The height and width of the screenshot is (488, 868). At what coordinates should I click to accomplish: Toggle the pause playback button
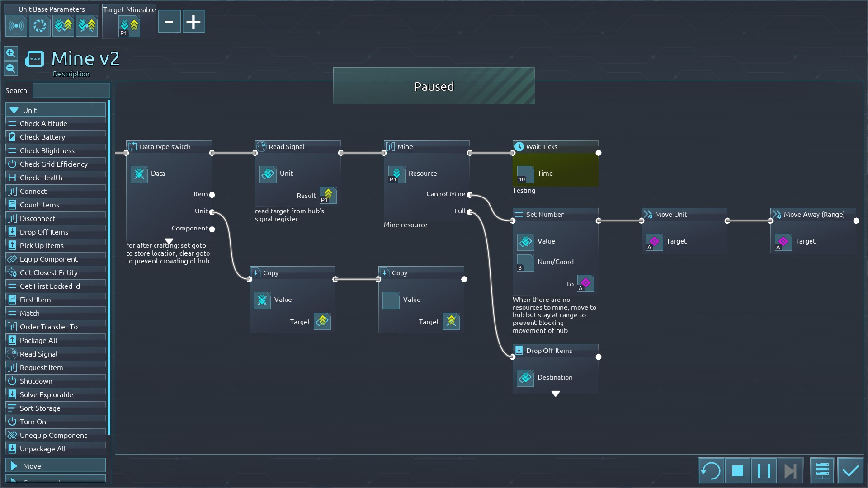(764, 471)
